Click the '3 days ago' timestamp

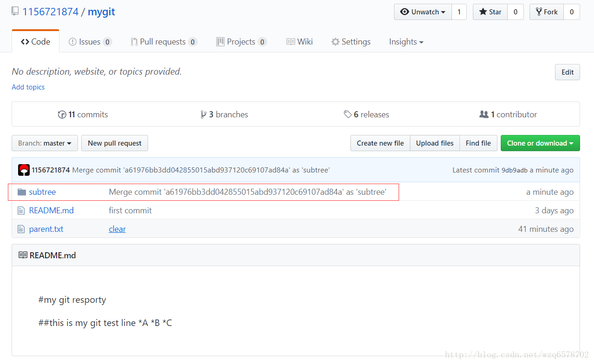click(x=554, y=211)
